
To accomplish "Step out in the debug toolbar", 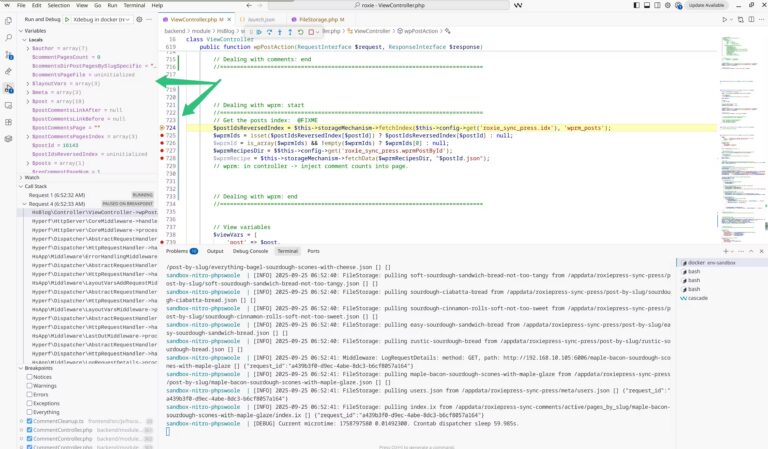I will pyautogui.click(x=290, y=32).
